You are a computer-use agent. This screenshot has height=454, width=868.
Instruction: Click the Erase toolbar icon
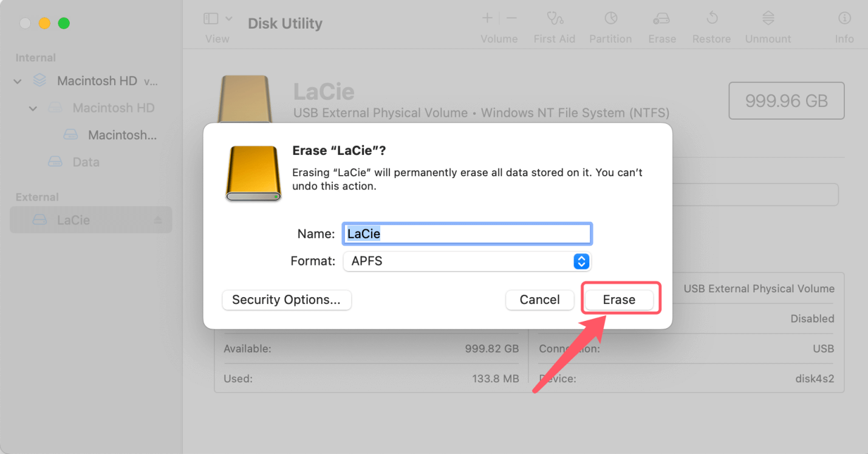pos(661,18)
